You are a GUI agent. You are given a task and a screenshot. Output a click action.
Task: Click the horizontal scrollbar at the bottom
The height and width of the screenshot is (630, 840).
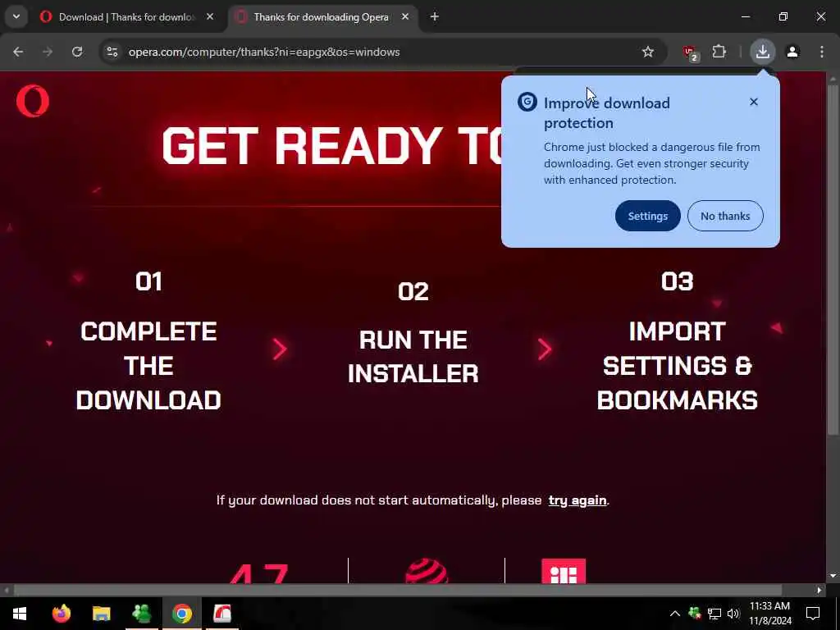pos(396,591)
